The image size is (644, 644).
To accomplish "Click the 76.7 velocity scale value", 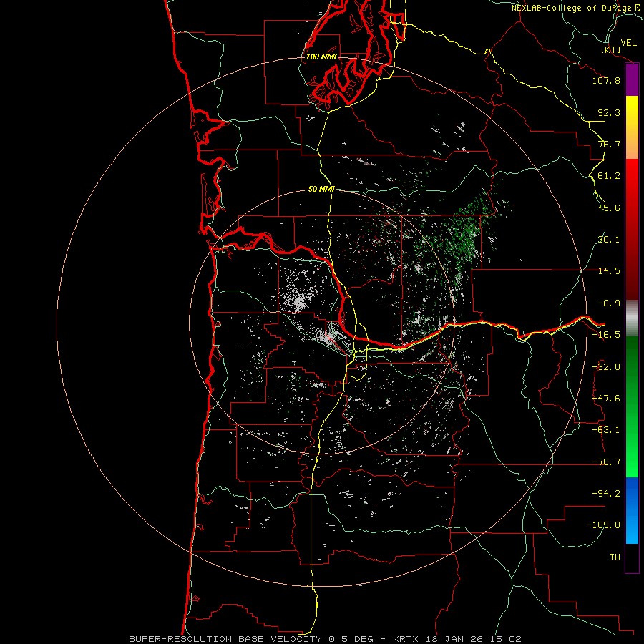I will click(609, 144).
